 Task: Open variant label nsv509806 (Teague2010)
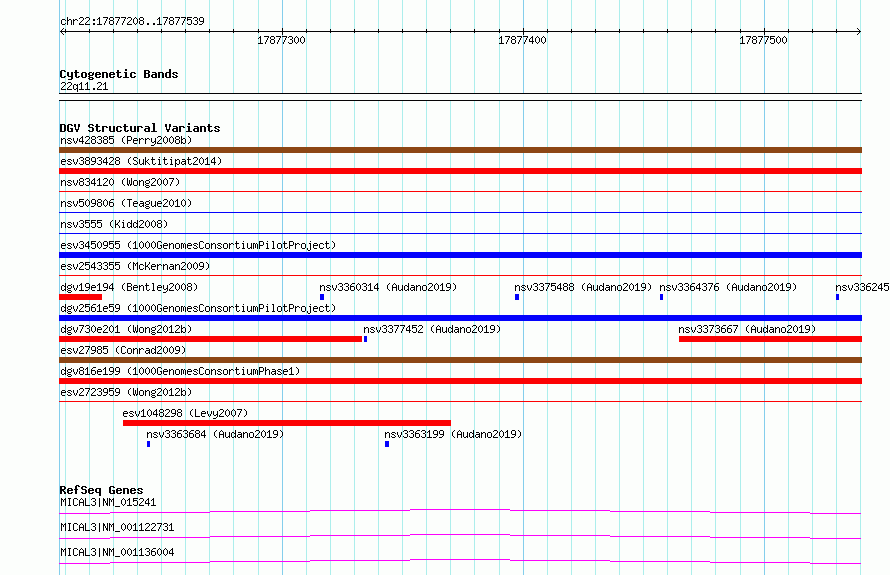(126, 203)
